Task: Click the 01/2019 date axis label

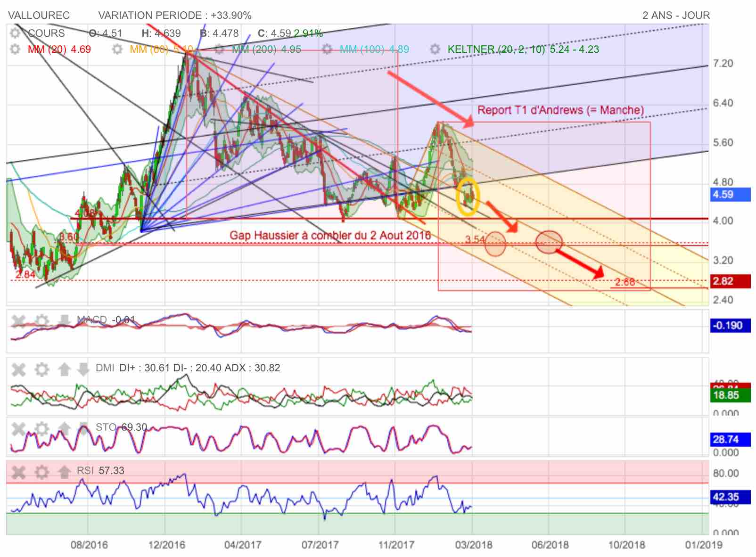Action: coord(703,545)
